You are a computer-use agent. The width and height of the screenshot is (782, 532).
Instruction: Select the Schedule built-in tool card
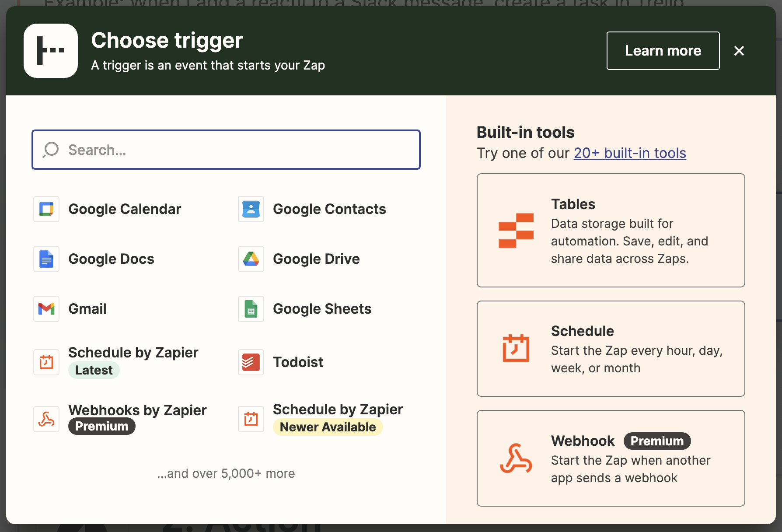pos(611,349)
